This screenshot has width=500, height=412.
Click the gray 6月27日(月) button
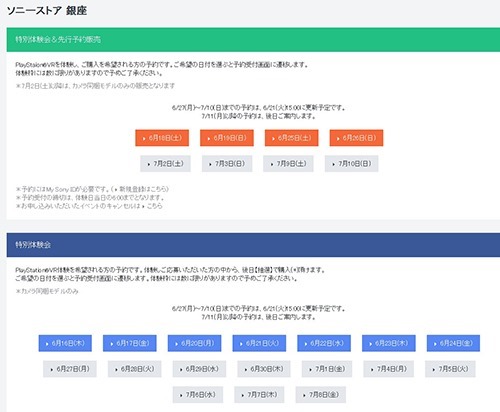point(70,369)
